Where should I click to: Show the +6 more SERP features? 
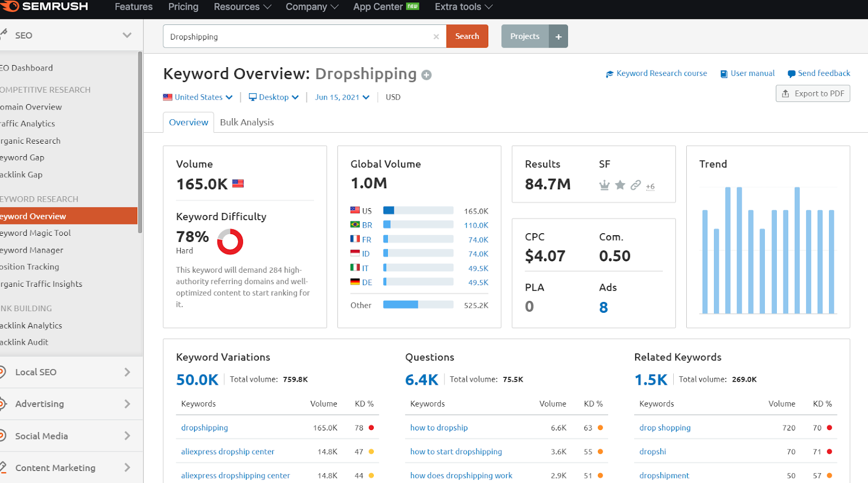click(x=650, y=186)
